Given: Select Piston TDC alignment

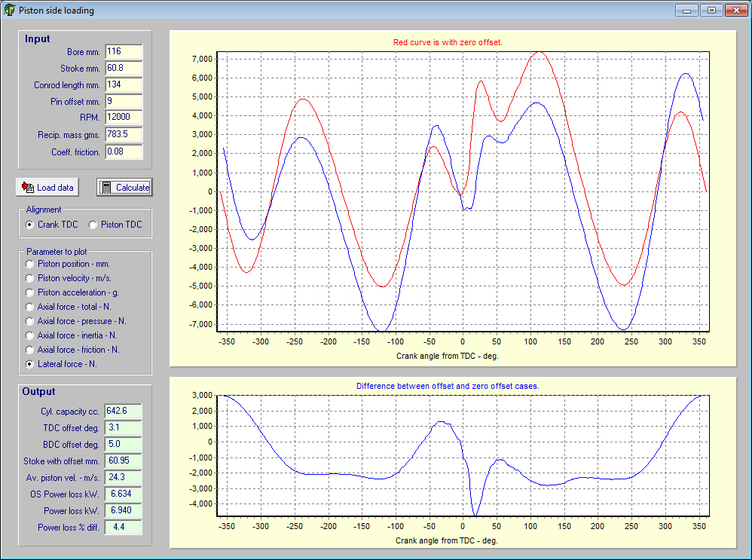Looking at the screenshot, I should [93, 225].
